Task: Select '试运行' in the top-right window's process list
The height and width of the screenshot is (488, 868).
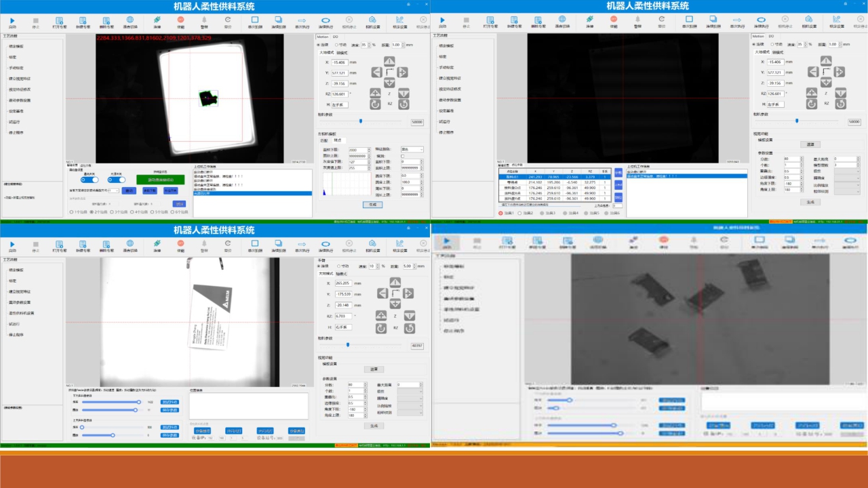Action: click(x=445, y=122)
